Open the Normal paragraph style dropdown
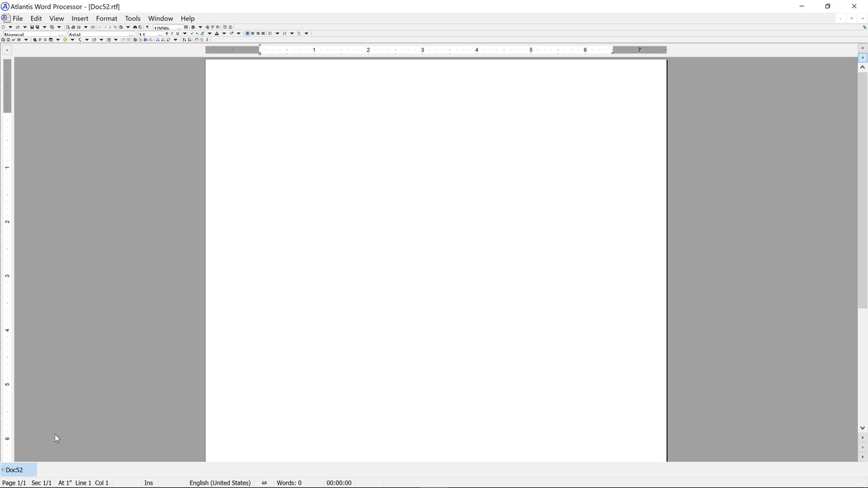868x488 pixels. 60,35
